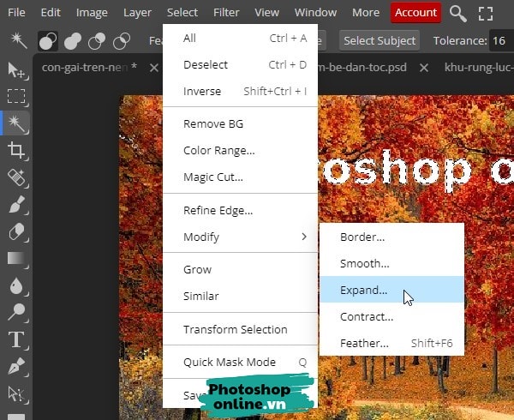
Task: Select the Gradient tool
Action: (15, 258)
